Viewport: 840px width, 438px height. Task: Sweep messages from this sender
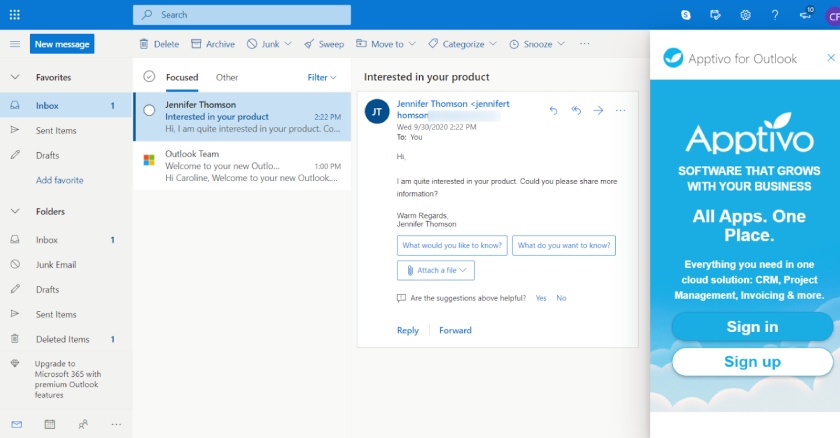point(324,44)
